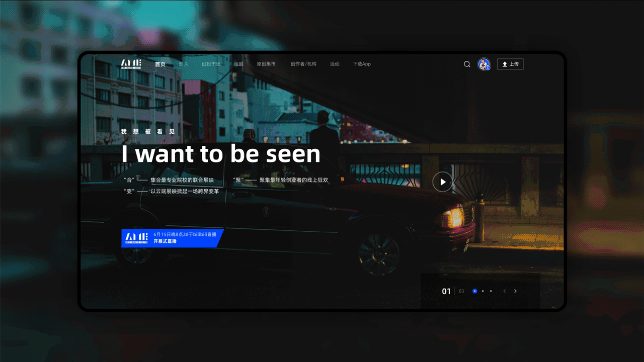This screenshot has width=644, height=362.
Task: Click the I want to be seen headline
Action: (221, 154)
